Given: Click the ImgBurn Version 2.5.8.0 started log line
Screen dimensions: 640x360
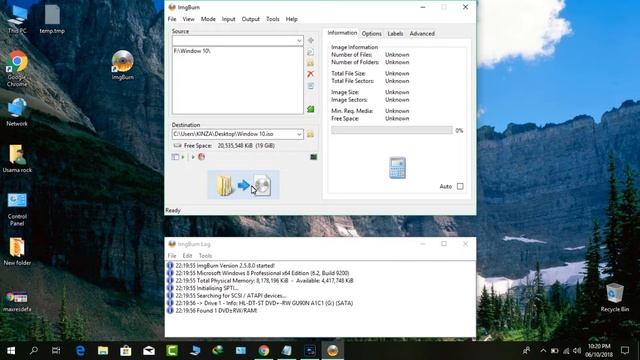Looking at the screenshot, I should [225, 265].
